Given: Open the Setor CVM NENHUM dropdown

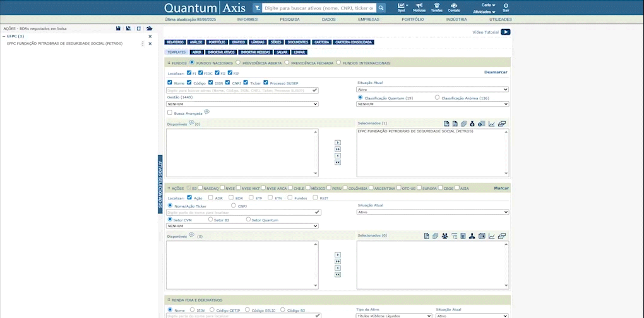Looking at the screenshot, I should tap(242, 226).
